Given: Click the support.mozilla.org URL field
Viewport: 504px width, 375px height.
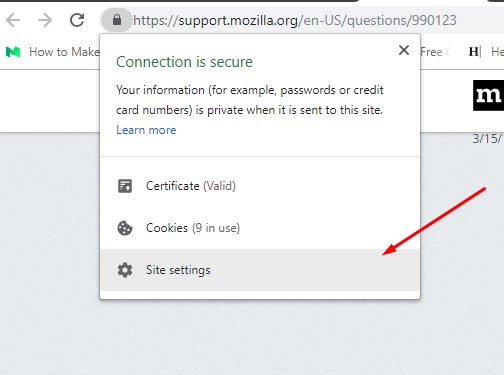Looking at the screenshot, I should pos(295,20).
